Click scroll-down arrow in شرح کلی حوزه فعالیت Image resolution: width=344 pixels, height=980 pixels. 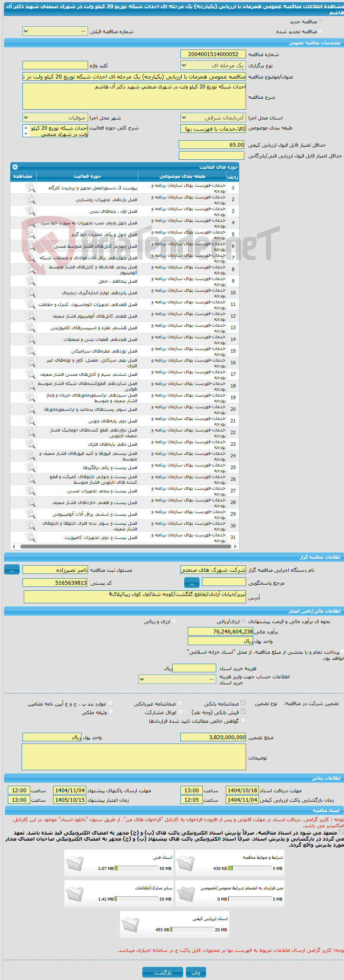[25, 134]
